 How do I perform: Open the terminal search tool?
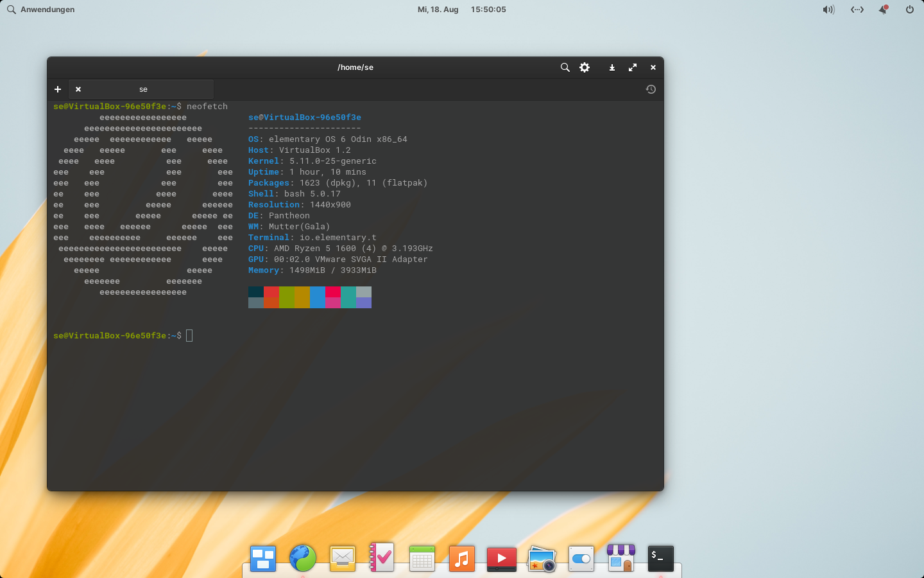565,67
